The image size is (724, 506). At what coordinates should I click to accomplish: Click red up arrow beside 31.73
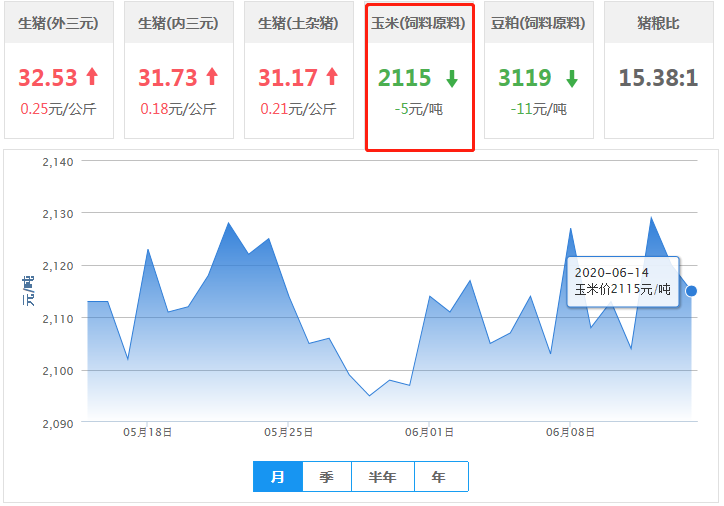pos(211,77)
